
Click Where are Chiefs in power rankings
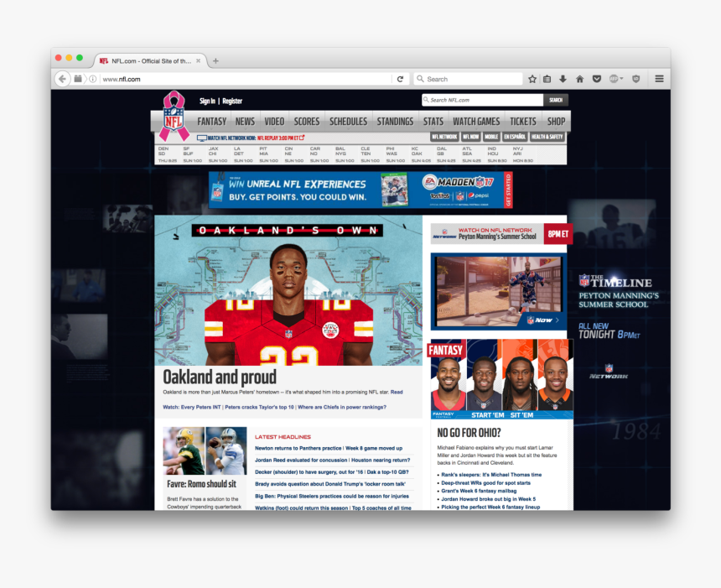click(x=342, y=407)
